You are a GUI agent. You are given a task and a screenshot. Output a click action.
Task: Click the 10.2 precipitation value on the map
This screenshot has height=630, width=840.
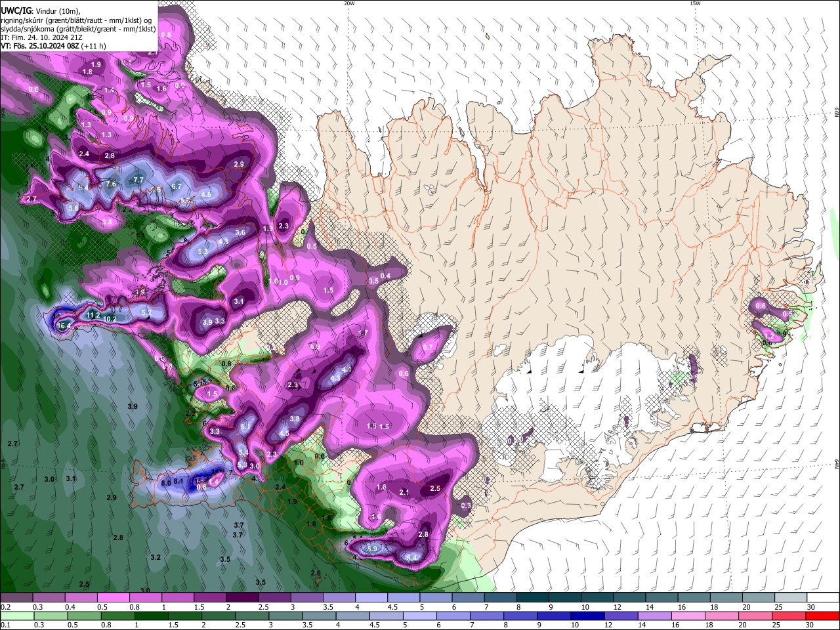(110, 319)
